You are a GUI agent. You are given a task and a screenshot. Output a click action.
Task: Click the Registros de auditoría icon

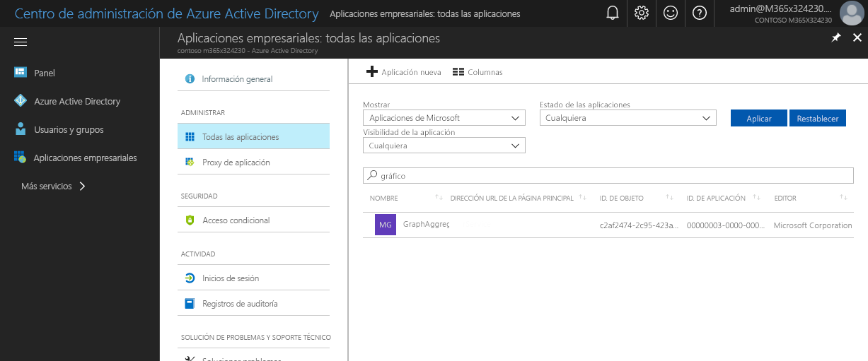click(x=190, y=303)
